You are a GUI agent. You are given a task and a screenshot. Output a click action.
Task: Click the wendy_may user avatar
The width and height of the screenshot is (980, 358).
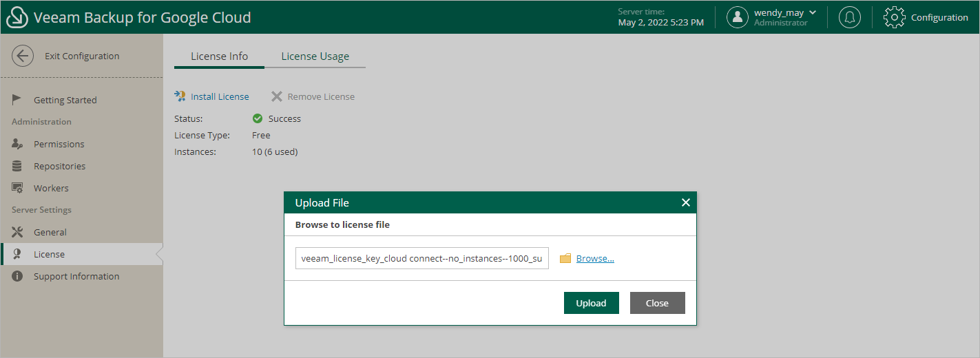coord(738,17)
